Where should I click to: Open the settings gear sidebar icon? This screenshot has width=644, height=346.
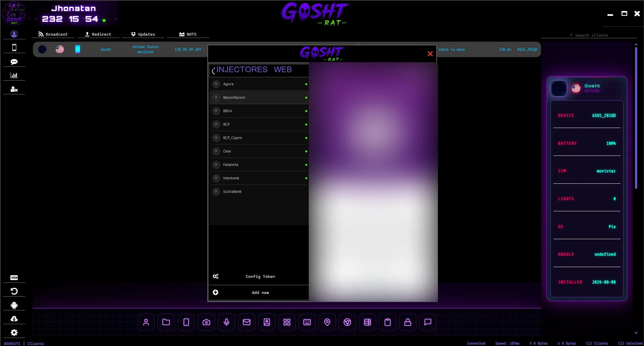[14, 333]
